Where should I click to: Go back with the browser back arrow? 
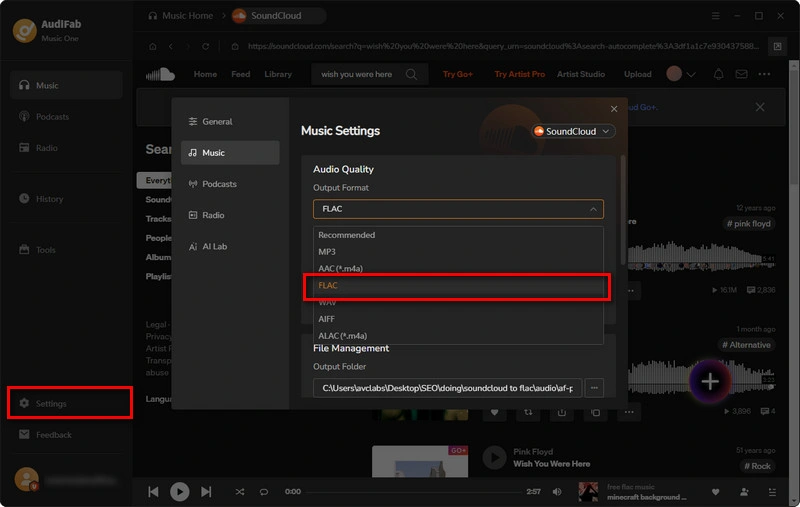[x=170, y=46]
